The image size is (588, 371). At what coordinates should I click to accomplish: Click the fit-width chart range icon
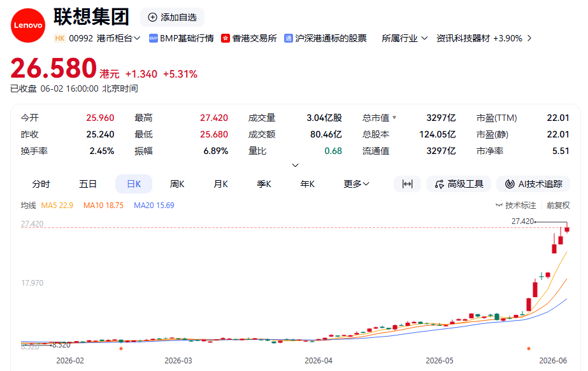tap(407, 184)
